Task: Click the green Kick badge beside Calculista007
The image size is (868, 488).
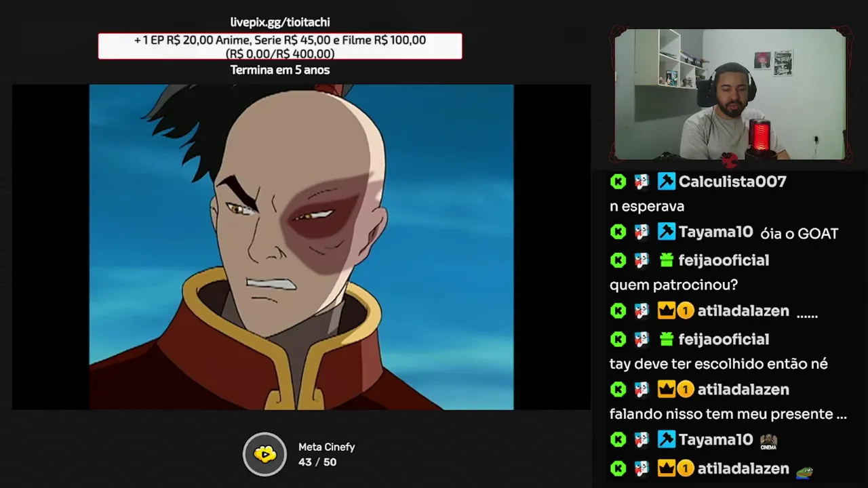Action: pyautogui.click(x=618, y=182)
